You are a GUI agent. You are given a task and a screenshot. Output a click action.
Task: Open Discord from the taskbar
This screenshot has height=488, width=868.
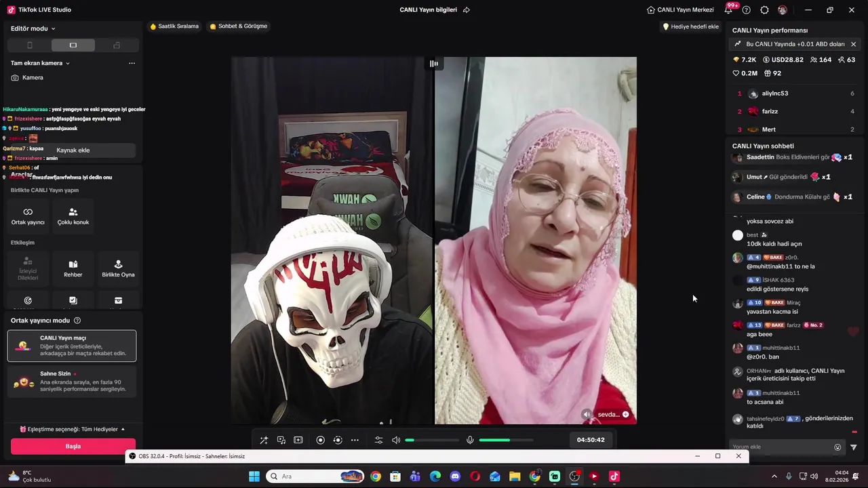pyautogui.click(x=455, y=476)
